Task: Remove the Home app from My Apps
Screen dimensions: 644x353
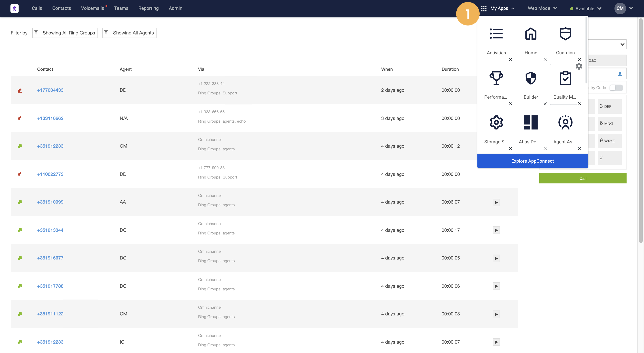Action: (545, 59)
